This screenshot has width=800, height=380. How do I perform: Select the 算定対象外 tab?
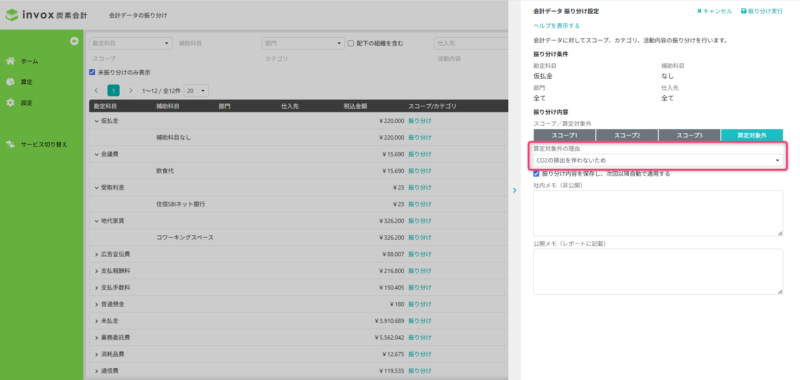pyautogui.click(x=752, y=135)
